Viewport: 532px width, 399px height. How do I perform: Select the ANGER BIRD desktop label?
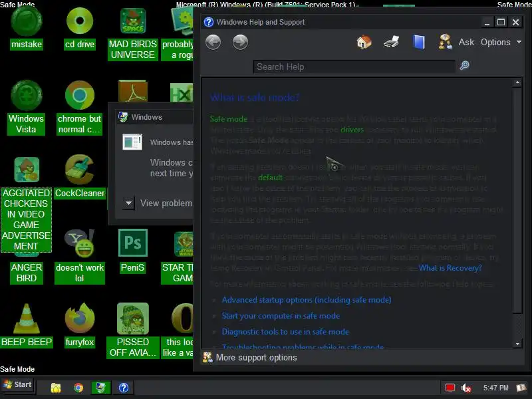(x=27, y=273)
